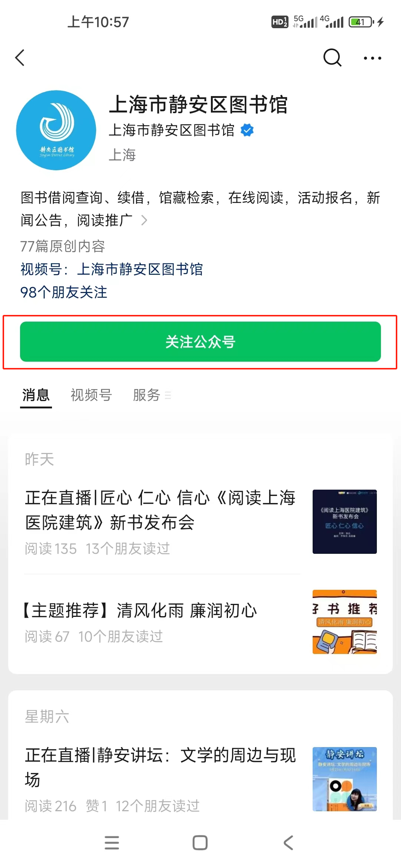Tap the green 关注公众号 button
The width and height of the screenshot is (401, 868).
coord(200,342)
